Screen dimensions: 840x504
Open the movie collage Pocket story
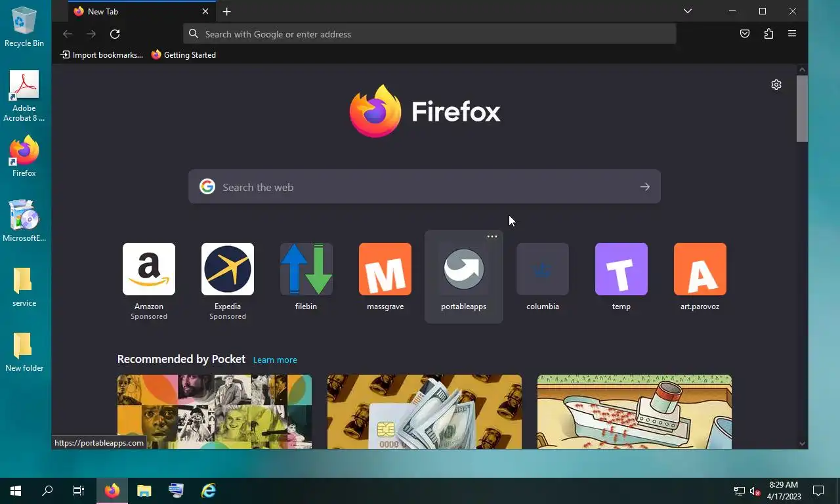point(215,412)
